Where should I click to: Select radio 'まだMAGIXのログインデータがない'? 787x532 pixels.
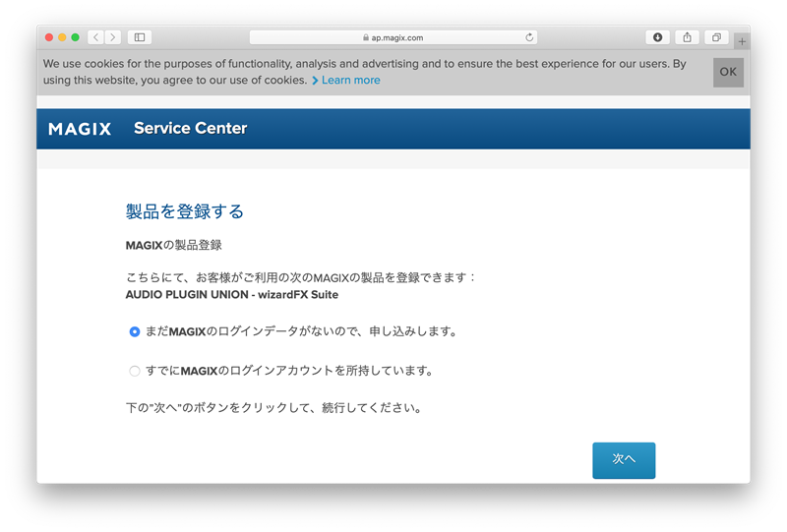(x=135, y=331)
